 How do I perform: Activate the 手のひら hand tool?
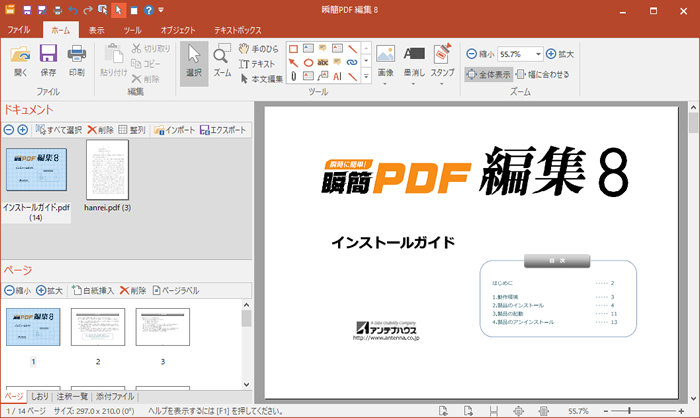(x=258, y=49)
